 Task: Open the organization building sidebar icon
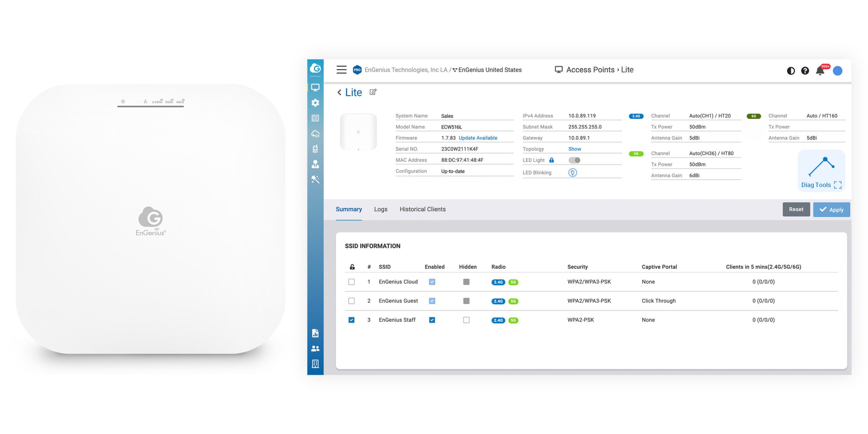coord(315,364)
